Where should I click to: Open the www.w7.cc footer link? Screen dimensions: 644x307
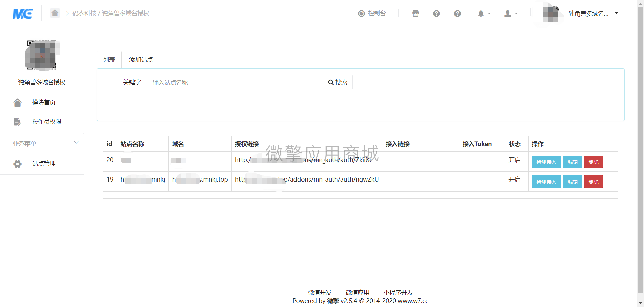tap(413, 301)
